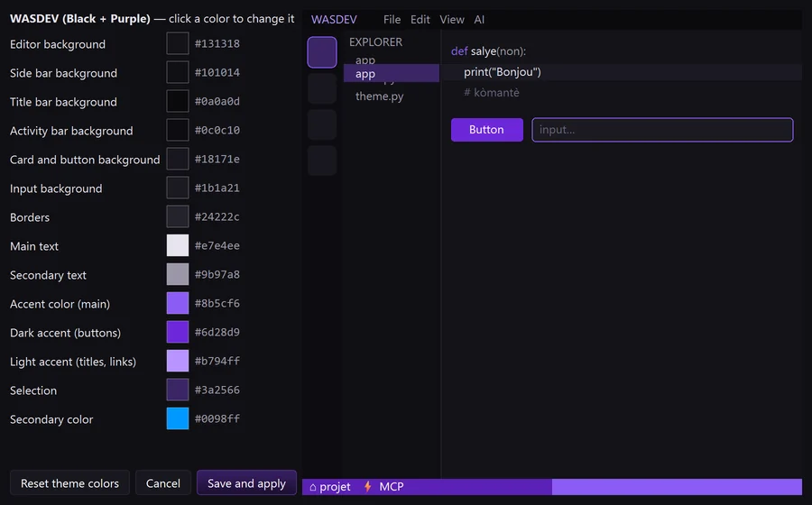Screen dimensions: 812x505
Task: Click the print("Bonjou") code line
Action: coord(503,72)
